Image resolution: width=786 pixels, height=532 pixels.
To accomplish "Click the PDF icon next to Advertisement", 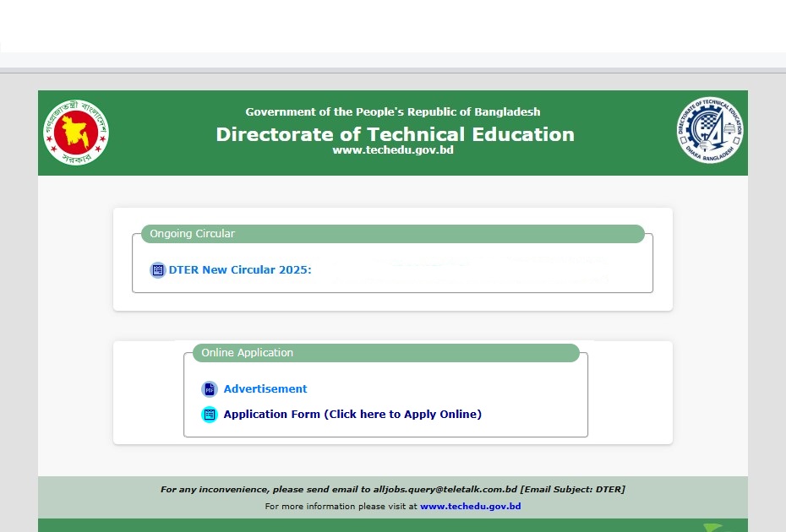I will tap(210, 389).
